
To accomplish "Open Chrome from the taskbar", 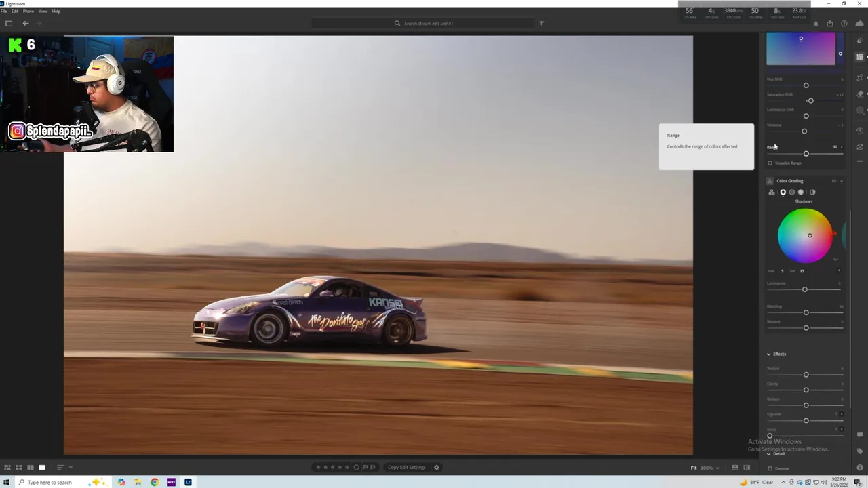I will pos(155,482).
